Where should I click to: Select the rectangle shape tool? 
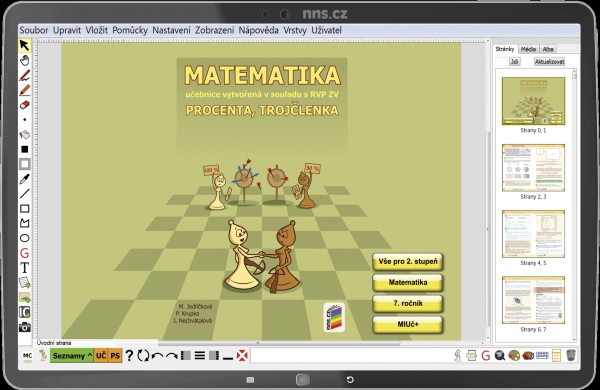pyautogui.click(x=24, y=209)
